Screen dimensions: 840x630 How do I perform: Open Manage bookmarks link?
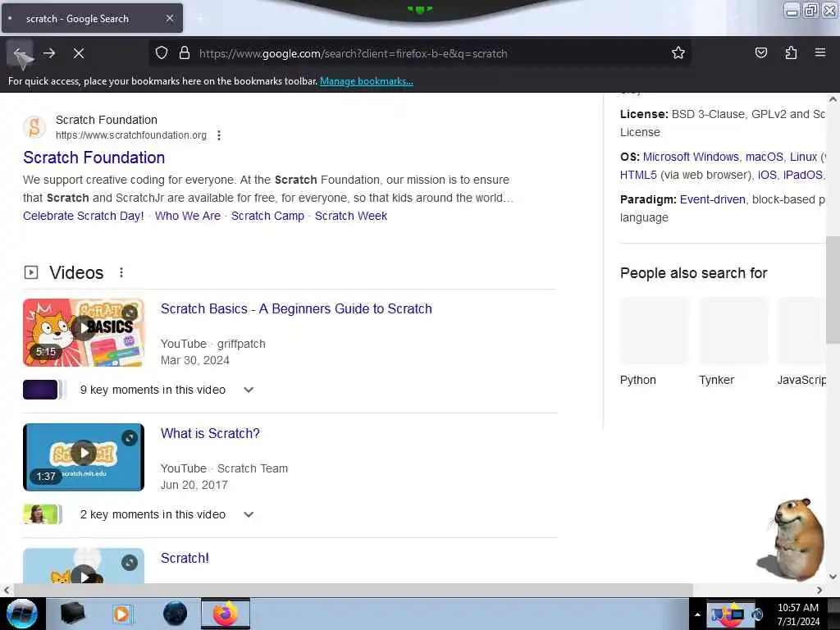(x=367, y=81)
